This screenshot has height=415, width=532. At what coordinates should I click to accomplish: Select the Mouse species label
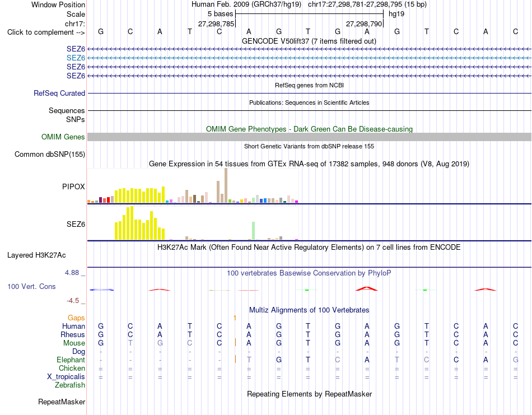coord(74,343)
